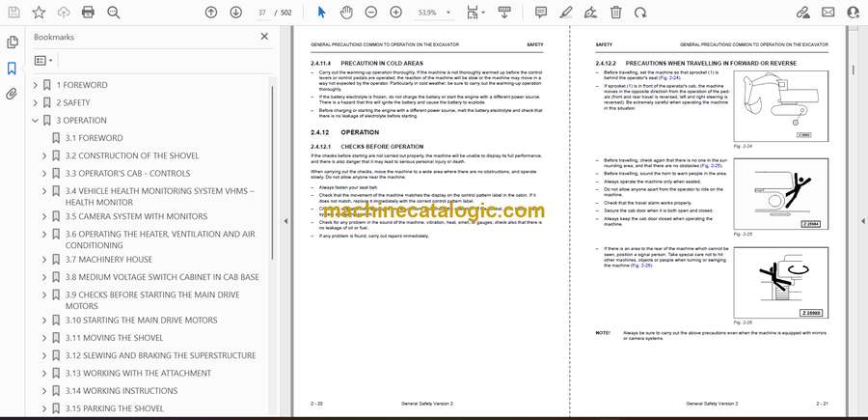The image size is (868, 420).
Task: Open 3.15 PARKING THE SHOVEL bookmark
Action: [115, 408]
